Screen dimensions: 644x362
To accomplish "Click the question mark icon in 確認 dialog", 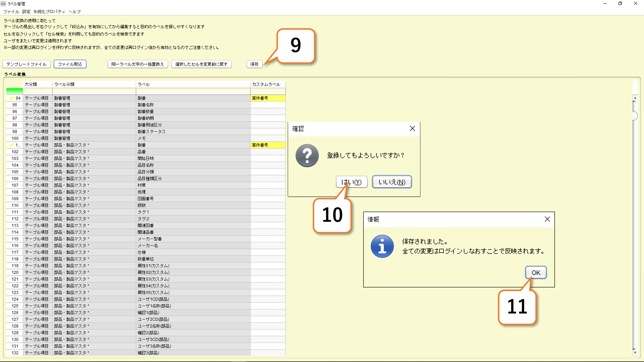I will click(307, 155).
